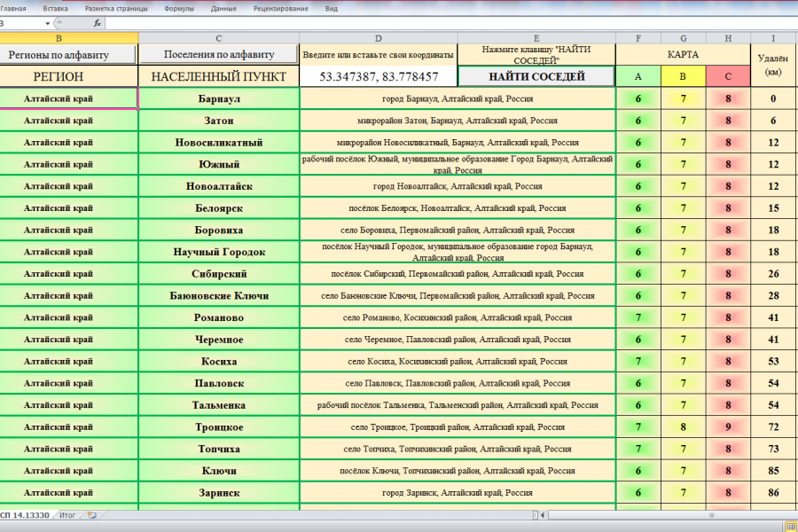The width and height of the screenshot is (798, 532).
Task: Select the Топчиха settlement cell
Action: 219,449
